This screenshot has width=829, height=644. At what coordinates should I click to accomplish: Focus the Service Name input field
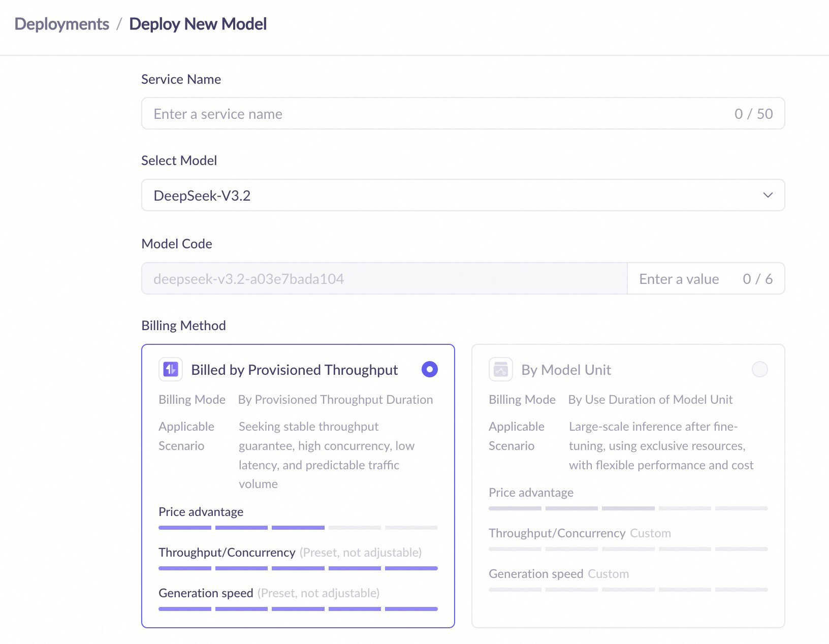463,113
